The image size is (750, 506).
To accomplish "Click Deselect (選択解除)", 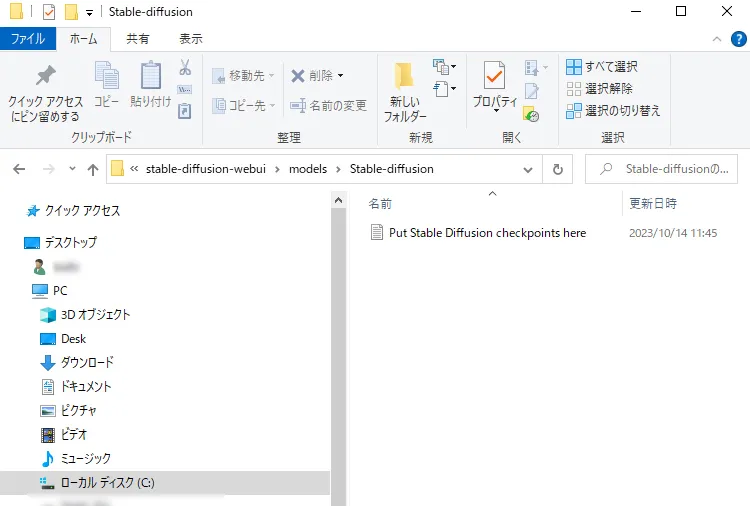I will tap(599, 88).
